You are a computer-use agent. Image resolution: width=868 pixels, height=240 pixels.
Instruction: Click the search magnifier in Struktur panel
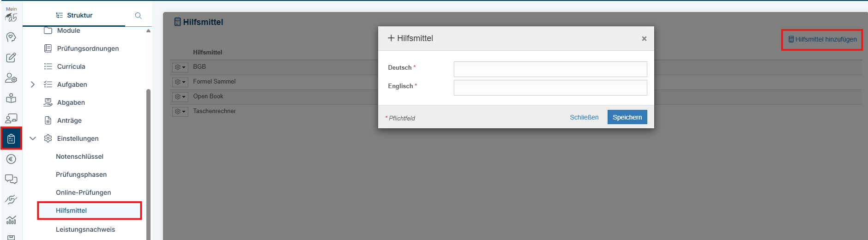[x=138, y=15]
